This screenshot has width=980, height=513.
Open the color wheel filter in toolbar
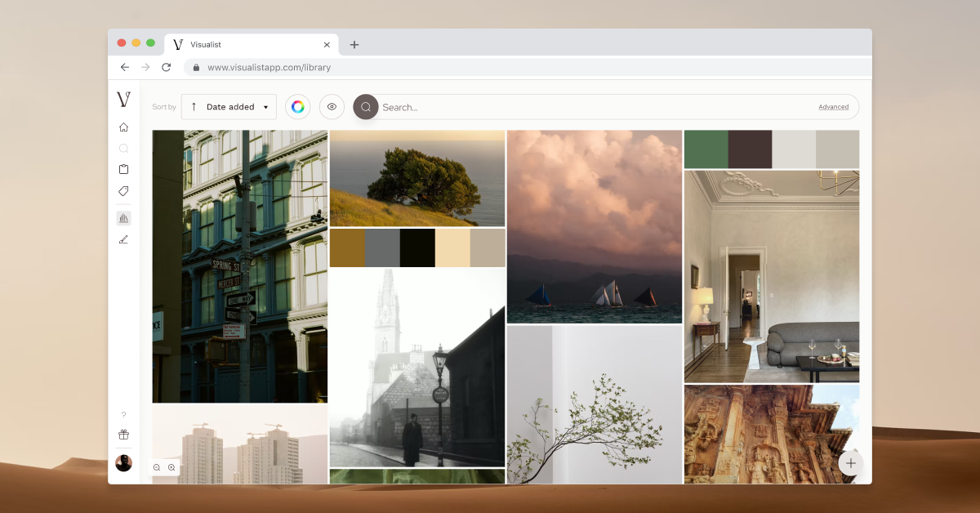coord(297,107)
